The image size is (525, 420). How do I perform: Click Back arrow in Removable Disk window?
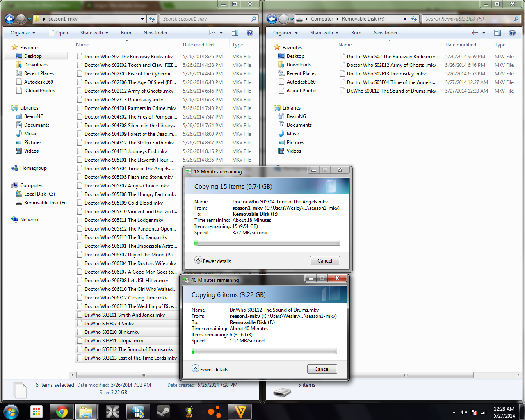tap(272, 19)
